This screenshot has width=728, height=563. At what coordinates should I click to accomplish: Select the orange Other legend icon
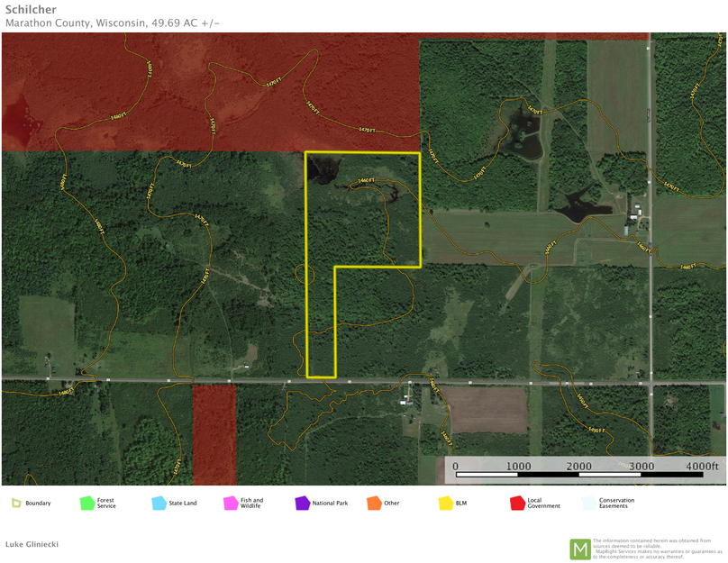click(373, 503)
